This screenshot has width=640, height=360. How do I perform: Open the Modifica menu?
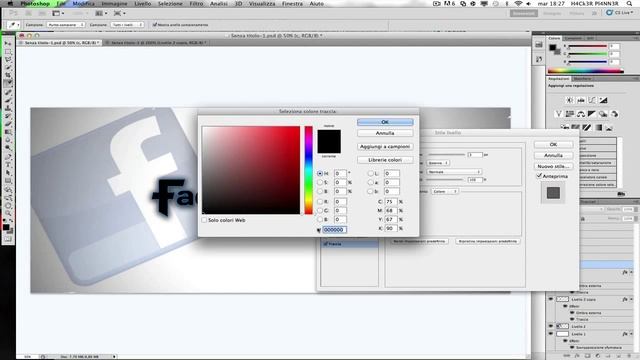coord(84,4)
